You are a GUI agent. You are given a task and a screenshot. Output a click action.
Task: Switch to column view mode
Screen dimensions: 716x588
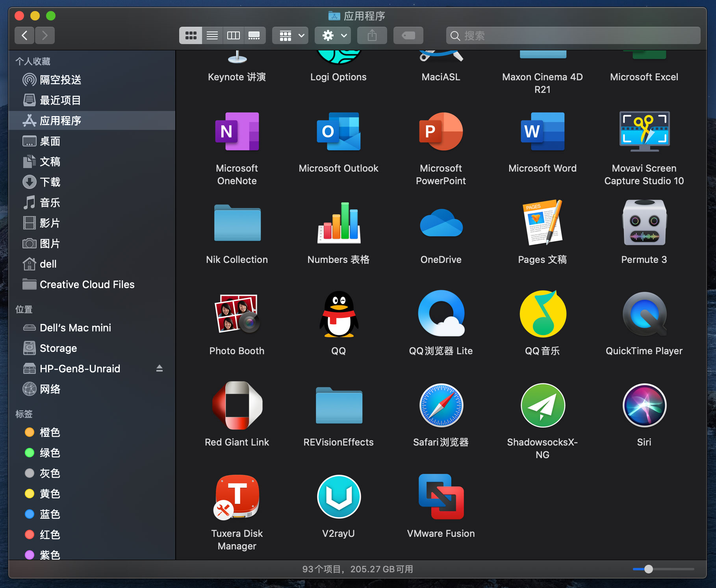coord(234,36)
